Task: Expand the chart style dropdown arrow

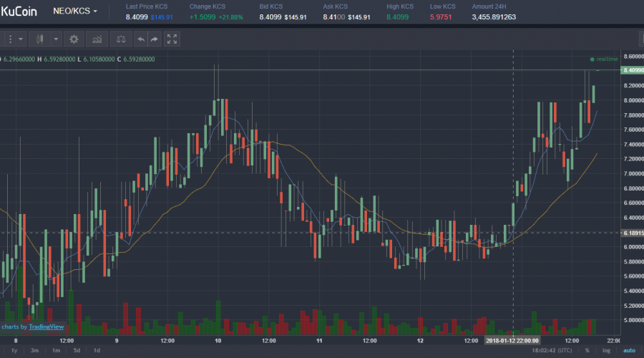Action: point(55,39)
